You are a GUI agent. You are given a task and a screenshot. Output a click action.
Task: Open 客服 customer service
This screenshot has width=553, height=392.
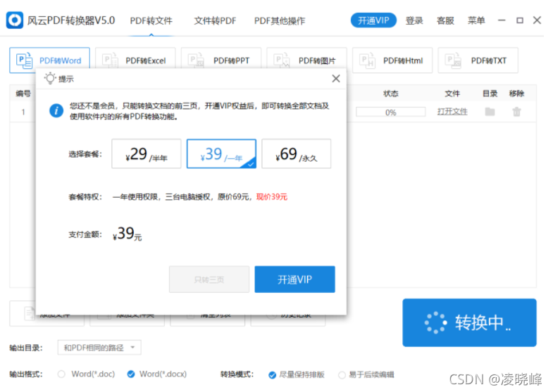coord(445,20)
